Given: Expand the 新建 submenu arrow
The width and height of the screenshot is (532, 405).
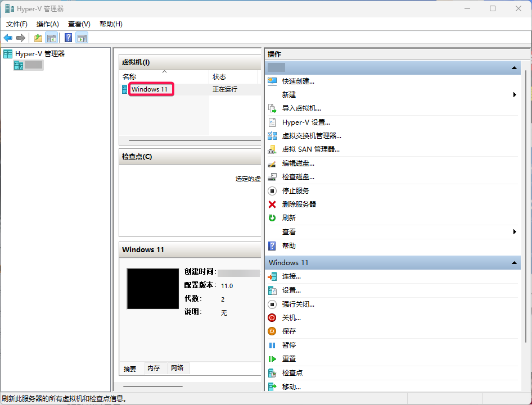Looking at the screenshot, I should coord(513,94).
